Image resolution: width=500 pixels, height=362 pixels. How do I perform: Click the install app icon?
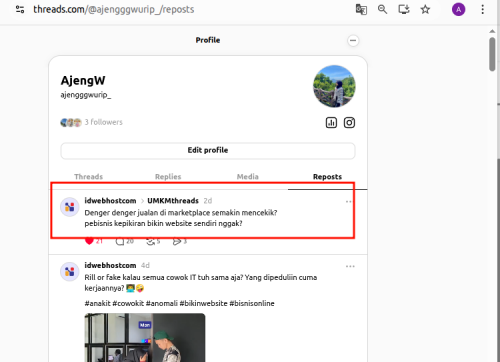(404, 9)
